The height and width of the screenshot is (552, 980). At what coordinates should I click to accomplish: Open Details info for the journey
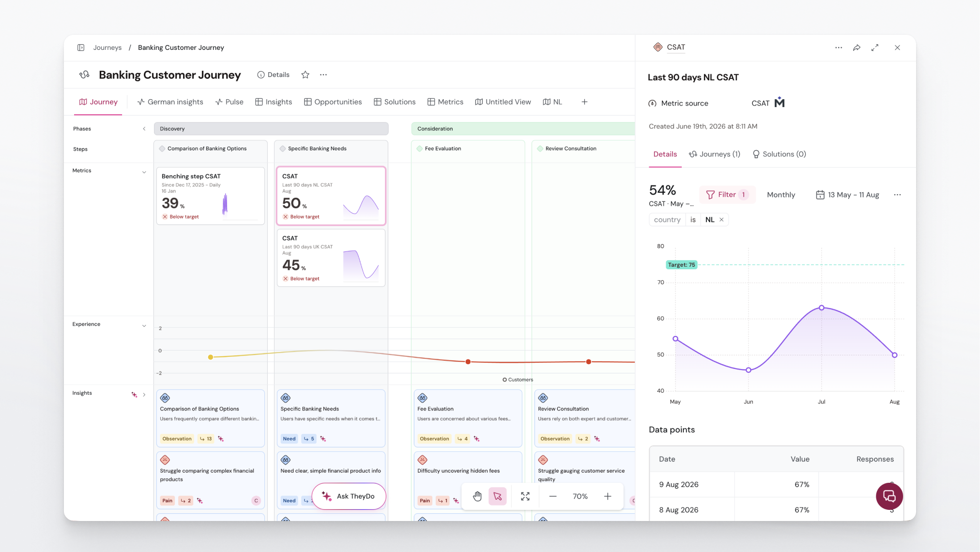[273, 75]
